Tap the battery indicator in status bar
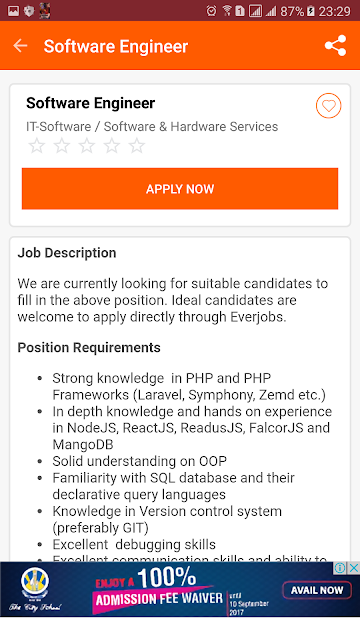The width and height of the screenshot is (360, 640). tap(311, 11)
